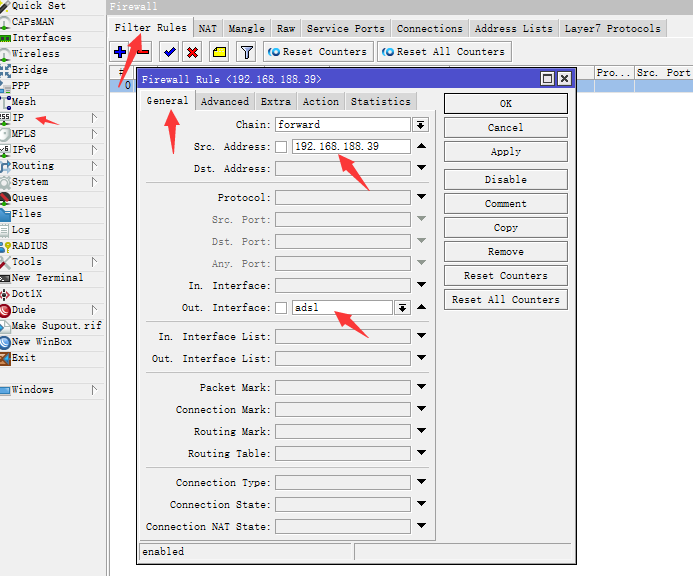
Task: Close the Firewall Rule dialog
Action: pos(564,79)
